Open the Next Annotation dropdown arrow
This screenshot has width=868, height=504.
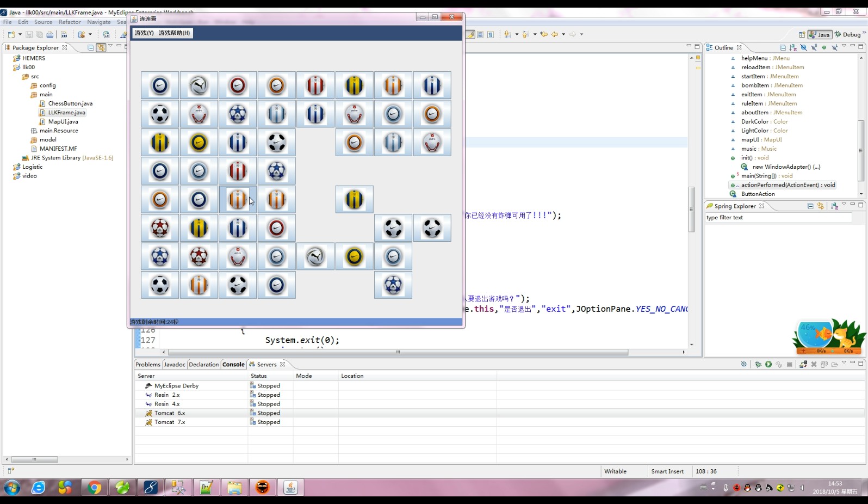tap(516, 34)
